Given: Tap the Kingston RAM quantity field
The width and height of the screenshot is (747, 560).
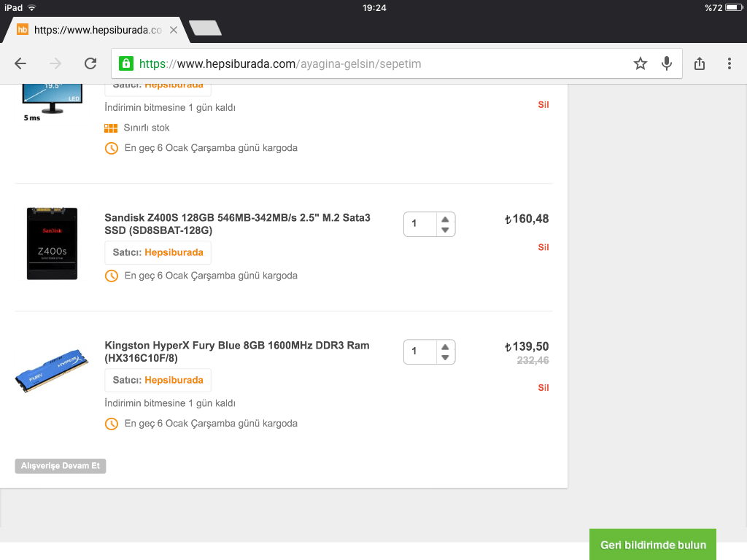Looking at the screenshot, I should 420,351.
